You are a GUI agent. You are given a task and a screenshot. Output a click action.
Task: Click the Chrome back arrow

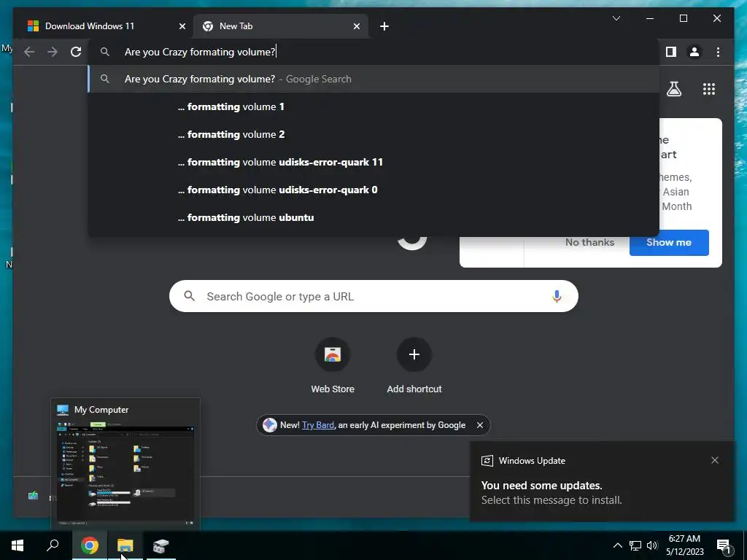[x=29, y=52]
